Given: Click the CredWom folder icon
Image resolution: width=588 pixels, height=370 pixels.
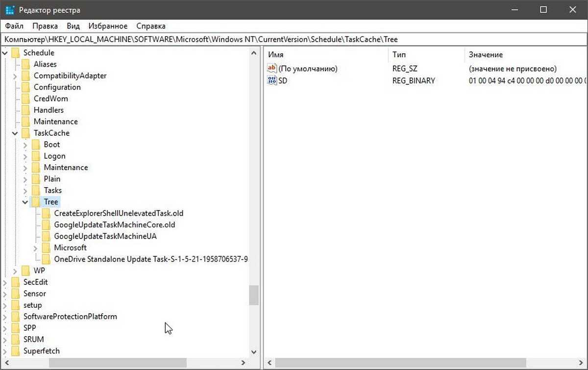Looking at the screenshot, I should 26,99.
